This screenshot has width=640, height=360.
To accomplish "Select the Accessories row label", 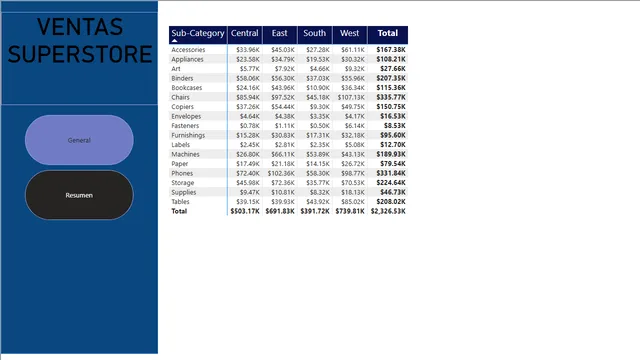I will coord(188,50).
